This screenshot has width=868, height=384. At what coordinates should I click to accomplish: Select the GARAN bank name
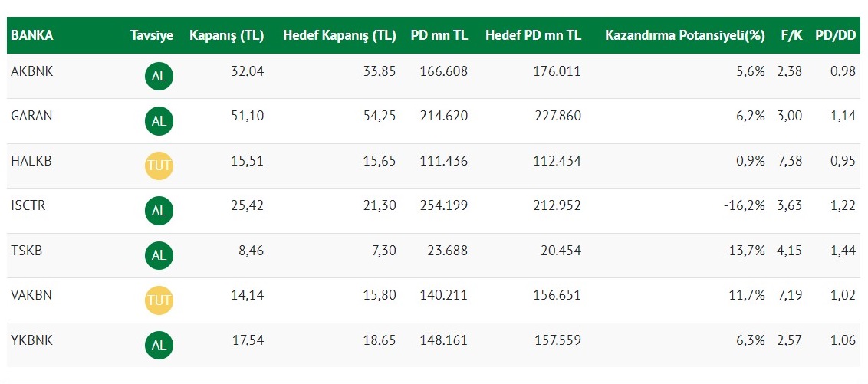pos(31,116)
